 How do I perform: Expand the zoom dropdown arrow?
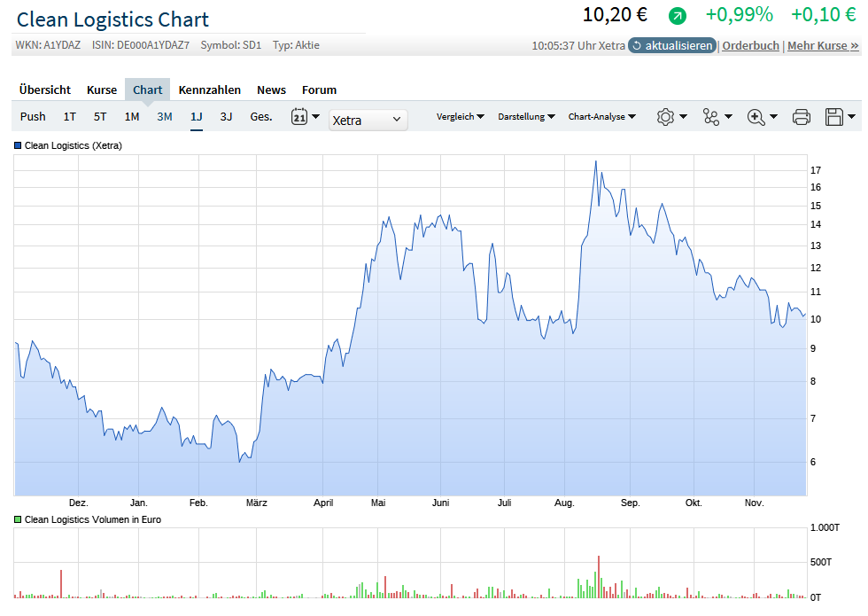click(773, 116)
